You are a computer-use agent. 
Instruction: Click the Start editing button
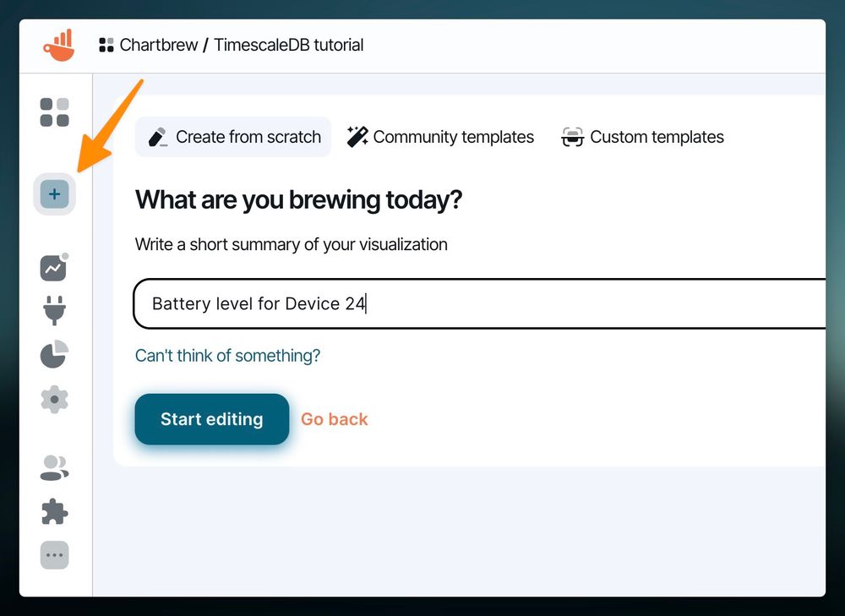pos(211,419)
